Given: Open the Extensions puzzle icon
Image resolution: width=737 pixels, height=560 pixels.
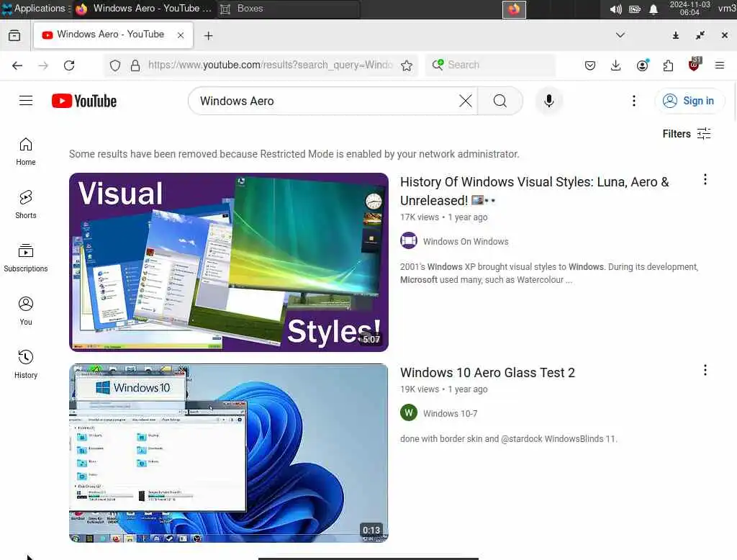Looking at the screenshot, I should (x=668, y=66).
